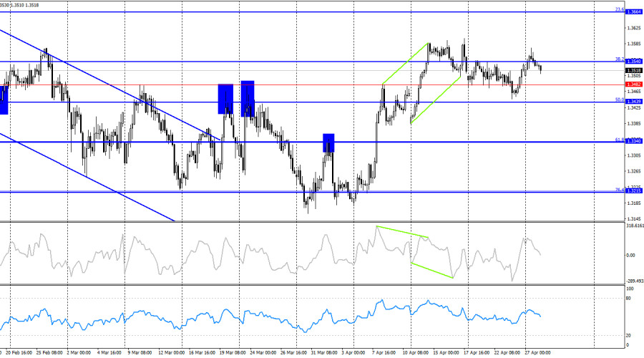
Task: Click the 15 Apr 00:00 date label
Action: (447, 353)
